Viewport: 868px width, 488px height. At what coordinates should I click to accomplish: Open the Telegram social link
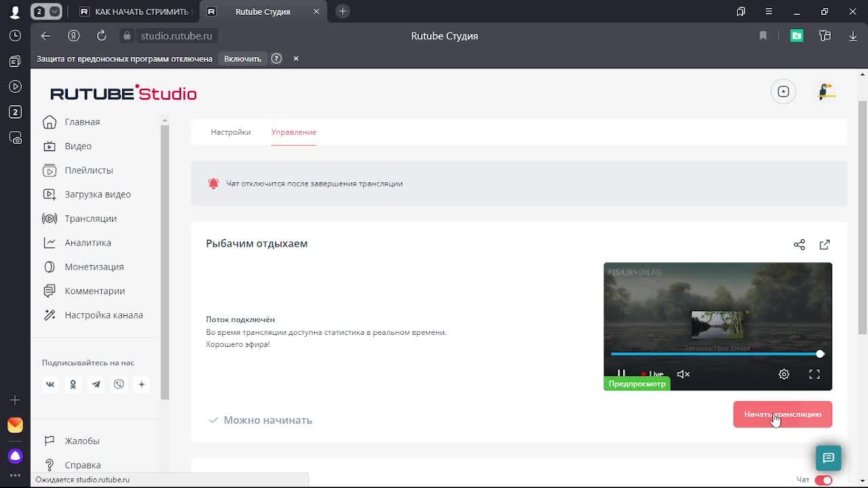click(x=96, y=384)
